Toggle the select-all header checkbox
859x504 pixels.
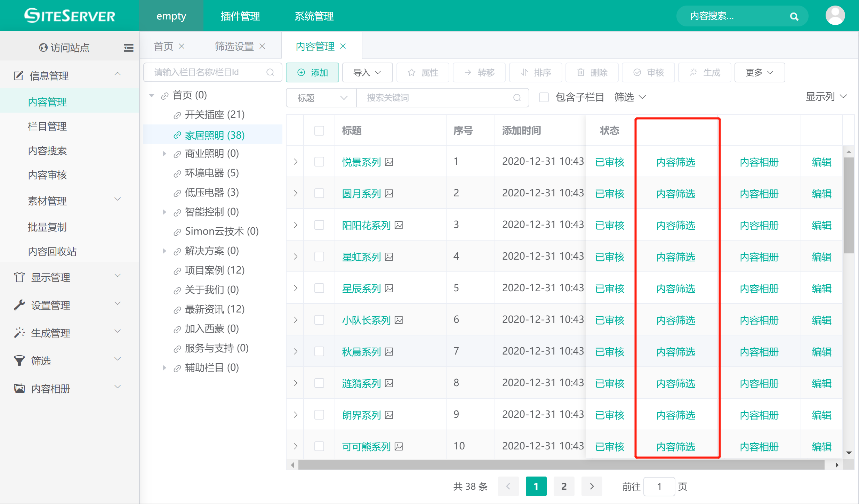319,131
